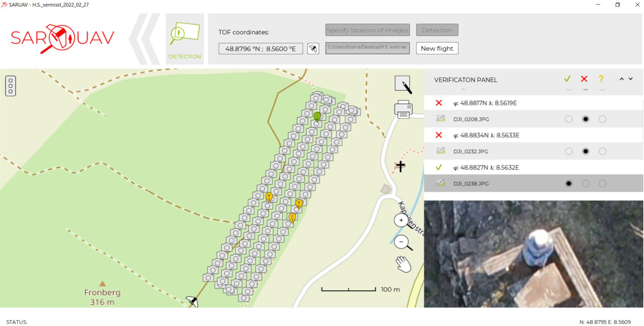The width and height of the screenshot is (644, 326).
Task: Select the question radio for DJI_0232.JPG
Action: click(602, 151)
